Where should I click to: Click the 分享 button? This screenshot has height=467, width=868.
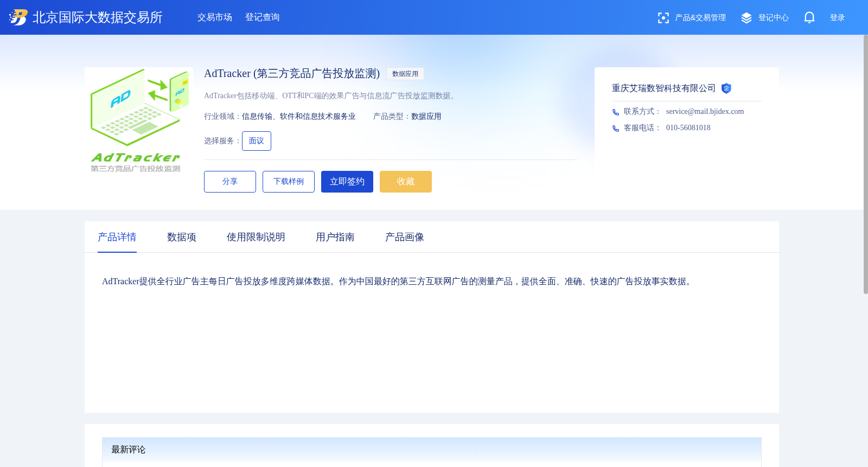tap(230, 182)
